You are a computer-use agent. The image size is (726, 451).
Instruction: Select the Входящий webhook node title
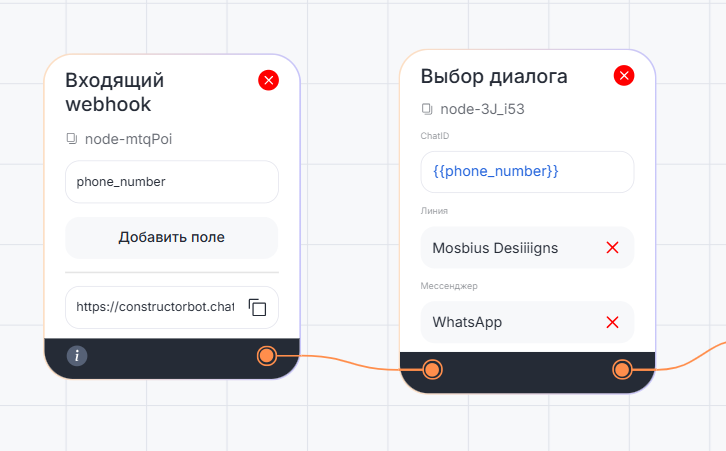(115, 92)
